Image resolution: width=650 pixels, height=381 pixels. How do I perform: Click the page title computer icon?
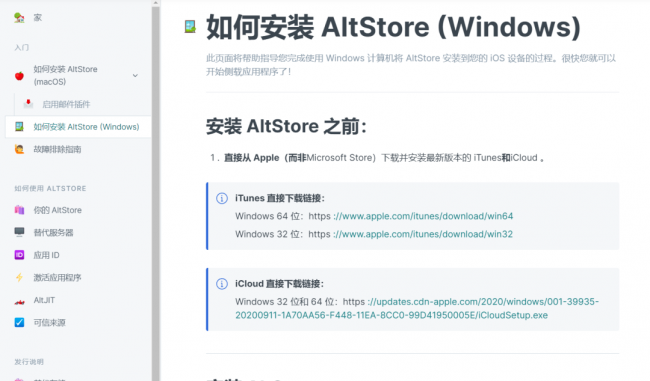click(x=190, y=27)
